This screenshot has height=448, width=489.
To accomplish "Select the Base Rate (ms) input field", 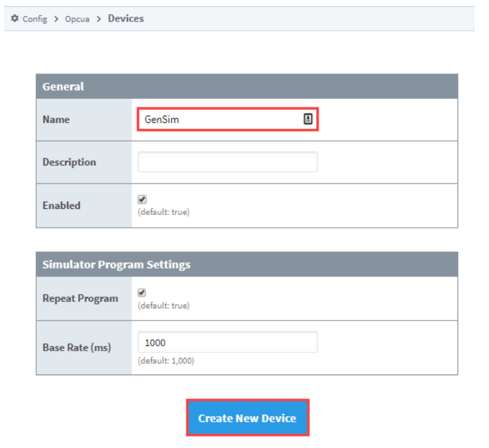I will coord(228,342).
